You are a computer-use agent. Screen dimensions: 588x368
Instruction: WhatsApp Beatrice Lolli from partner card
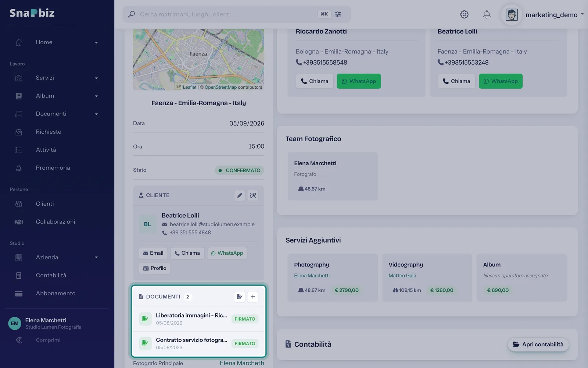(x=501, y=81)
